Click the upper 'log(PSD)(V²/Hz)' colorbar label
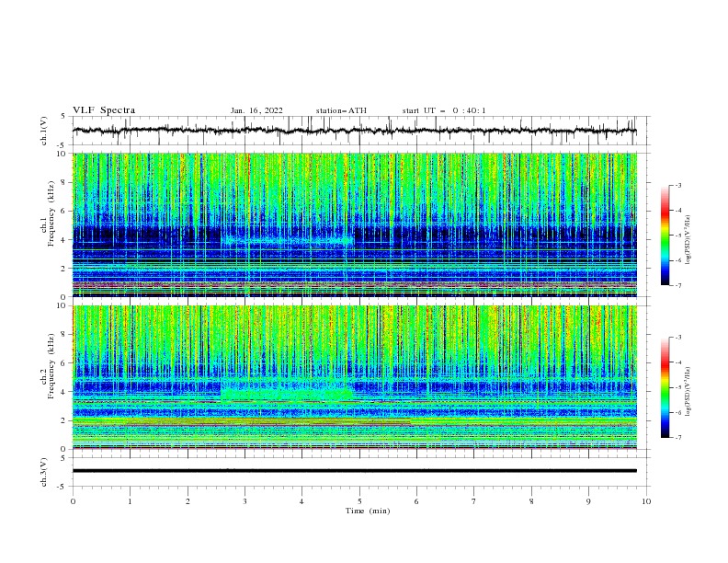728x563 pixels. click(688, 240)
